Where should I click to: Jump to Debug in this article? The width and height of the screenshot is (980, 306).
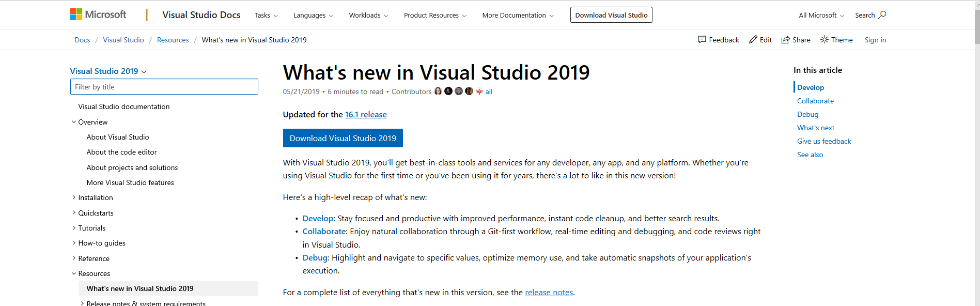coord(807,114)
